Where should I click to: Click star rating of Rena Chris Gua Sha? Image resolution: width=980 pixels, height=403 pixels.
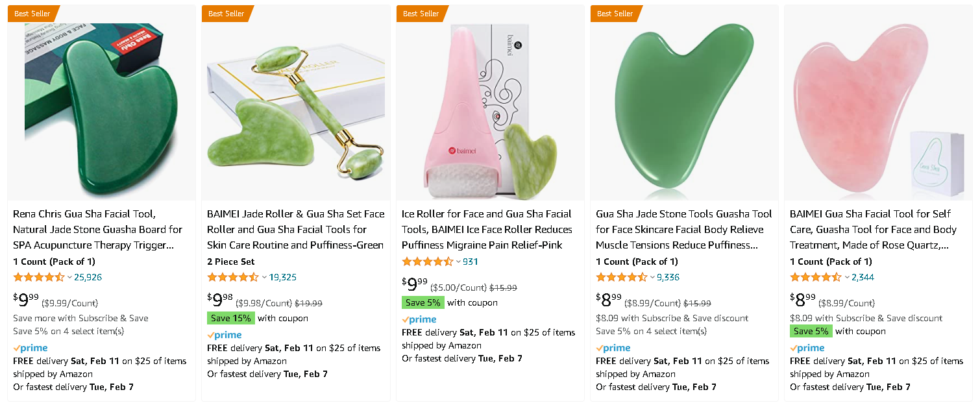[39, 277]
